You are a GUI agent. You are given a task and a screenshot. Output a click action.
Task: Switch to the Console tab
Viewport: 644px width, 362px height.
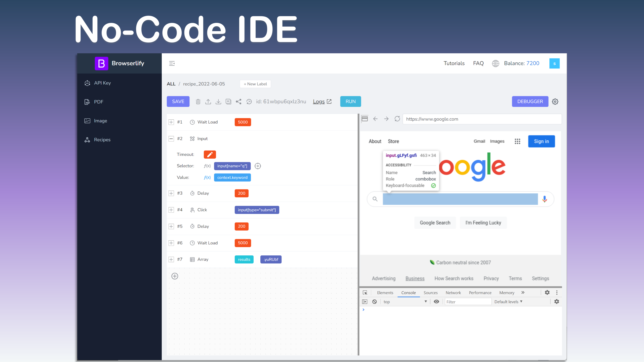(x=409, y=293)
